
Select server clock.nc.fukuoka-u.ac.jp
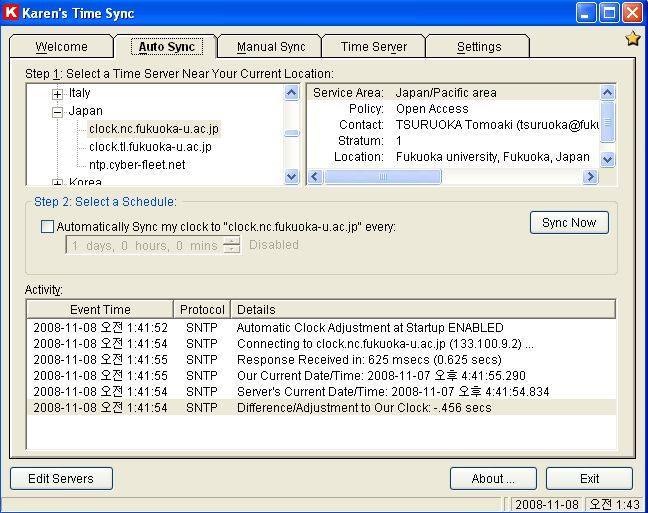click(154, 129)
